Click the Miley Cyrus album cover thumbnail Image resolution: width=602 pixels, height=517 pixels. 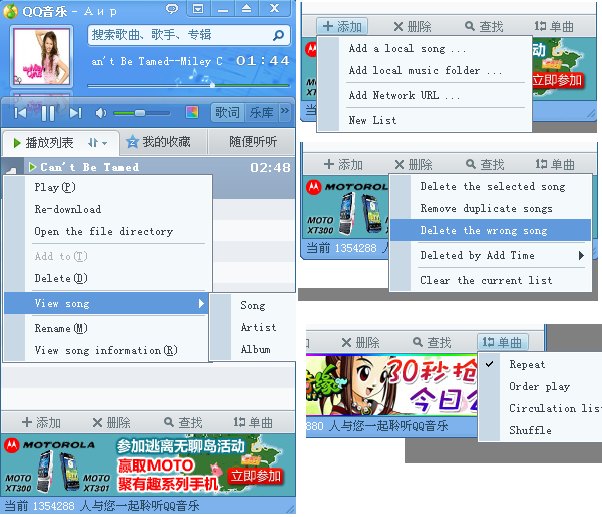(41, 56)
